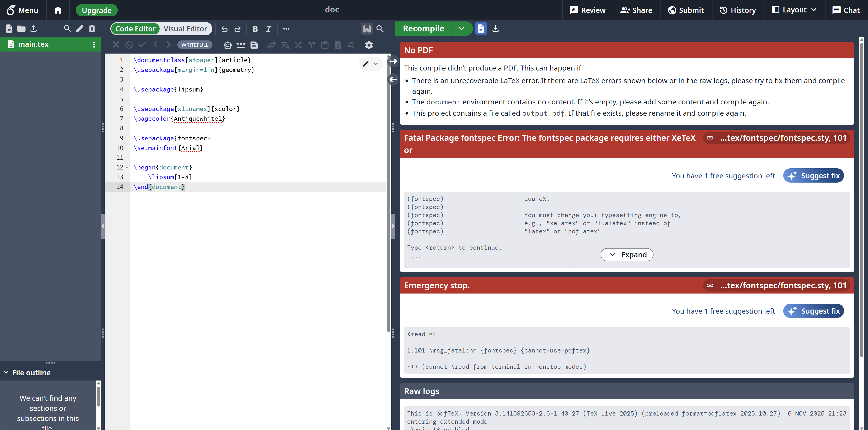Collapse the File outline section
The height and width of the screenshot is (430, 868).
[x=6, y=372]
